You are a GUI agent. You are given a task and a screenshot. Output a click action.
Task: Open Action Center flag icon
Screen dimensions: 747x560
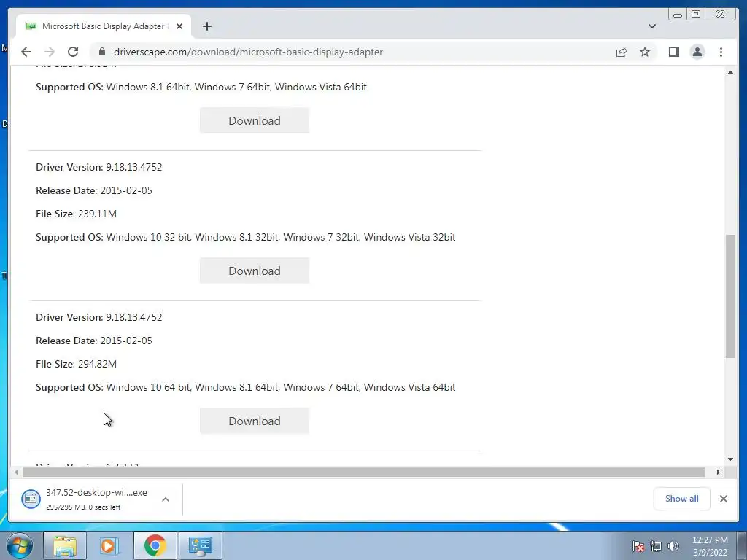pos(638,547)
